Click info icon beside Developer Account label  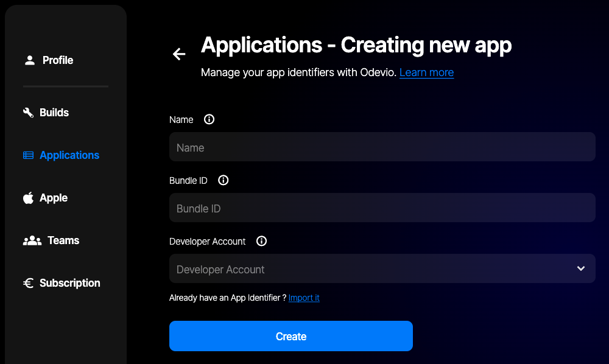click(x=261, y=241)
